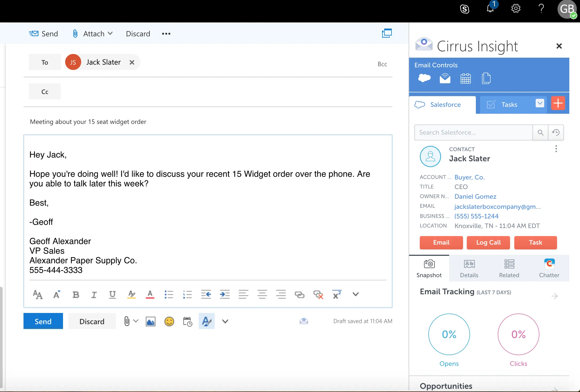Expand more formatting options chevron in compose toolbar
Viewport: 580px width, 392px height.
(355, 295)
